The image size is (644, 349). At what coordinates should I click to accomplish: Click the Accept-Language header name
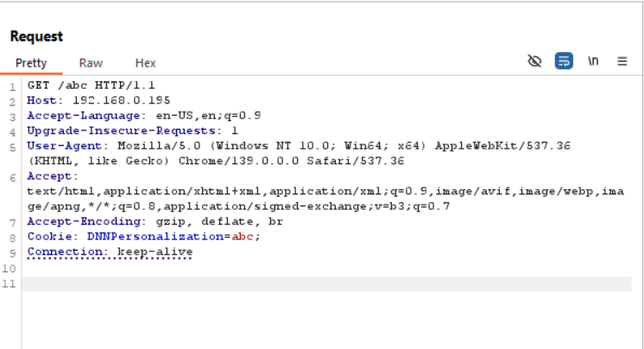tap(84, 116)
